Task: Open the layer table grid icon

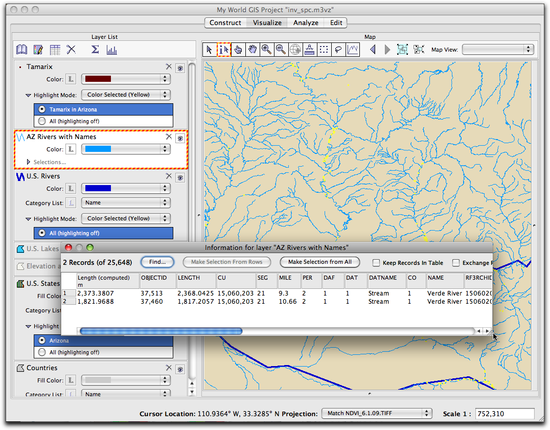Action: [55, 49]
